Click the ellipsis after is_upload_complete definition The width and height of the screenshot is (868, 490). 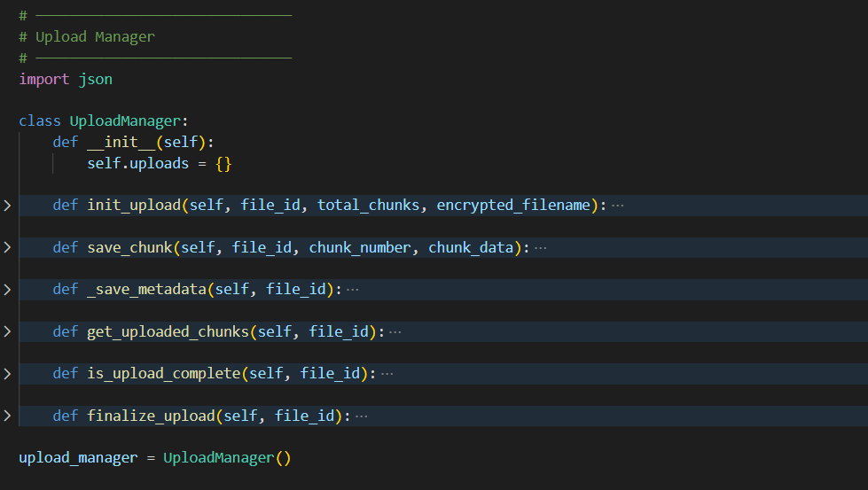point(387,374)
